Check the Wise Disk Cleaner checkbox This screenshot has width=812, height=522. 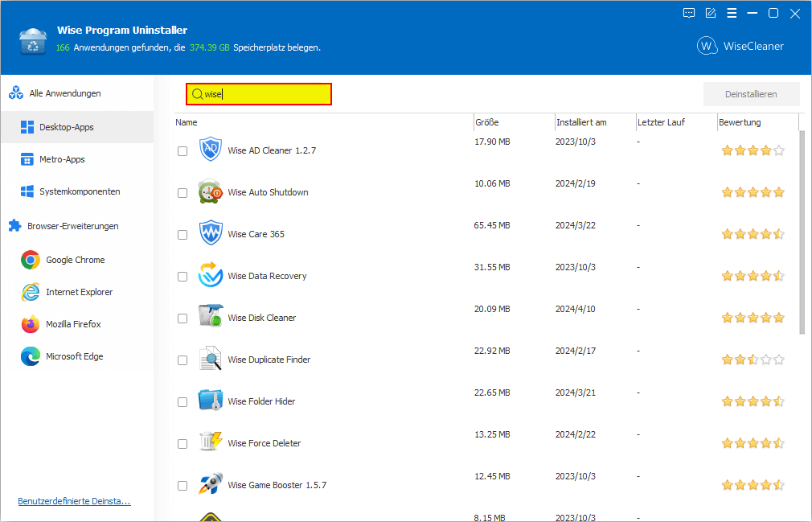(182, 319)
